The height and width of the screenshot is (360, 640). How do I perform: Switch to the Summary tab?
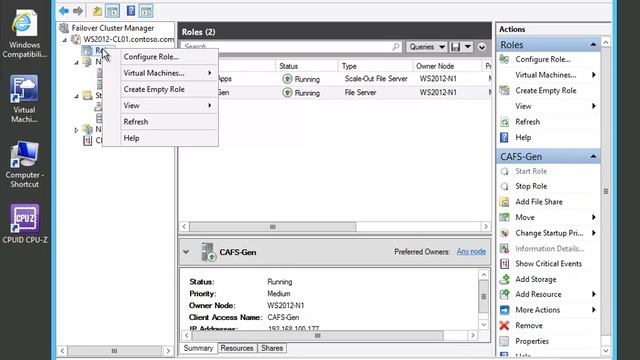tap(198, 348)
